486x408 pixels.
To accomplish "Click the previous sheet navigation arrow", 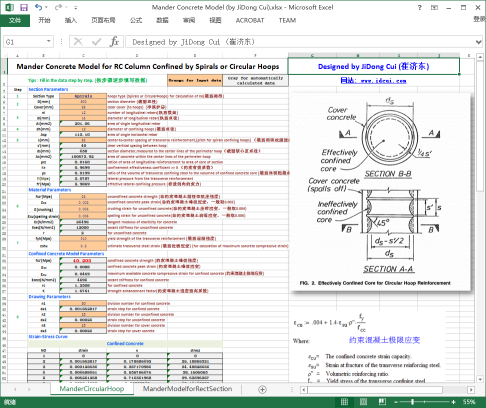I will (15, 389).
